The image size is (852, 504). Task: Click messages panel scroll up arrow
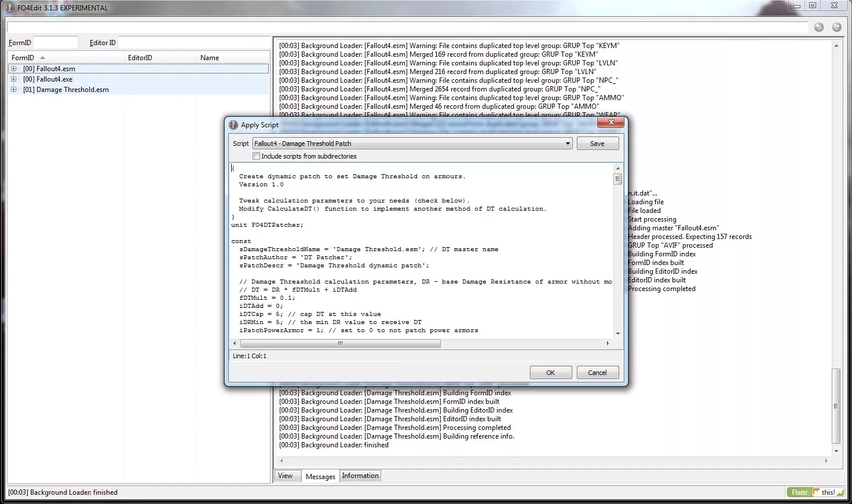pos(836,45)
